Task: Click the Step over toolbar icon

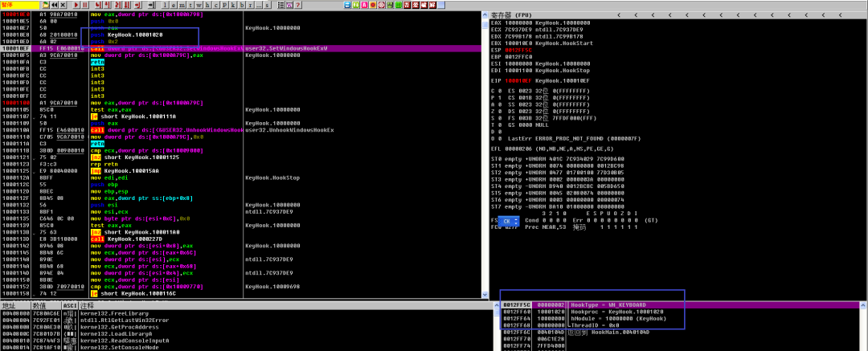Action: click(108, 5)
